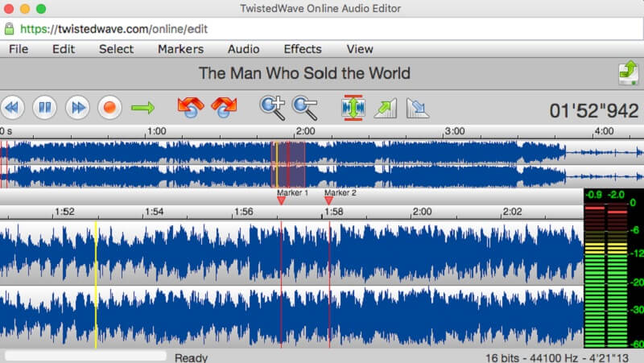Open the Markers menu
The height and width of the screenshot is (363, 644).
point(180,49)
